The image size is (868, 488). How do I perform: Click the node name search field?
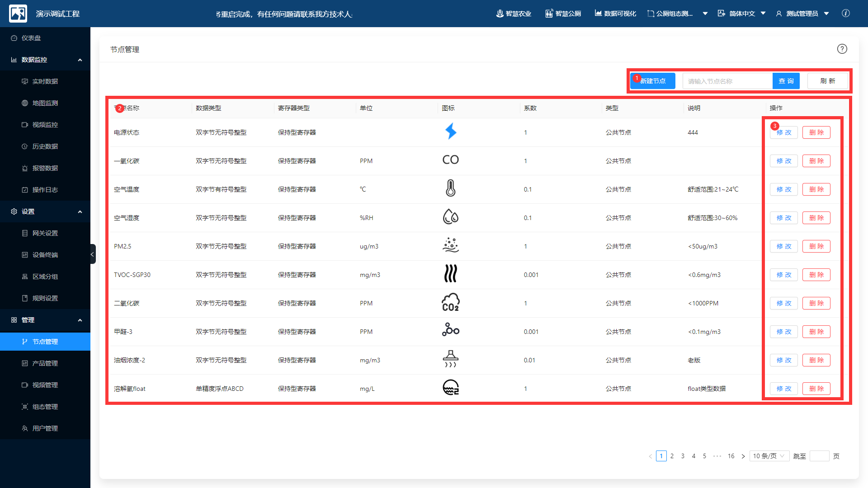coord(727,81)
